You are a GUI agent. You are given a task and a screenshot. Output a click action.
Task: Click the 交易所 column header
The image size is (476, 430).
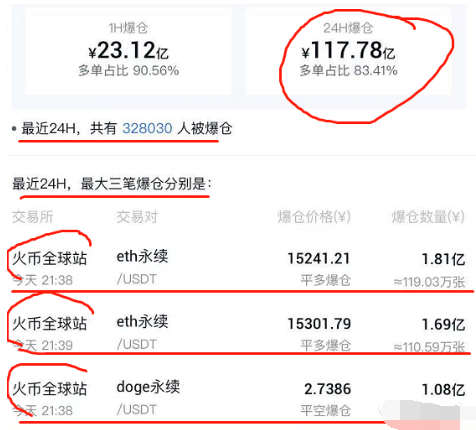pyautogui.click(x=33, y=217)
